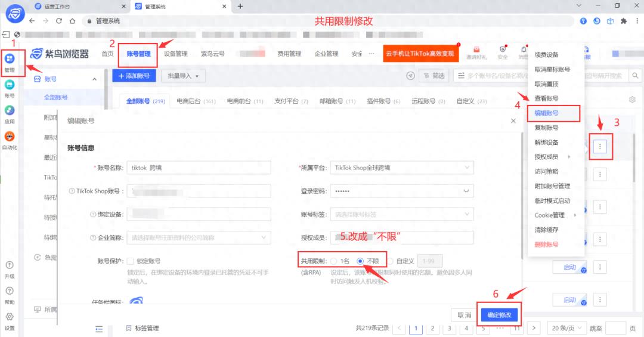The width and height of the screenshot is (644, 337).
Task: Open the 升级 sidebar icon
Action: tap(10, 265)
